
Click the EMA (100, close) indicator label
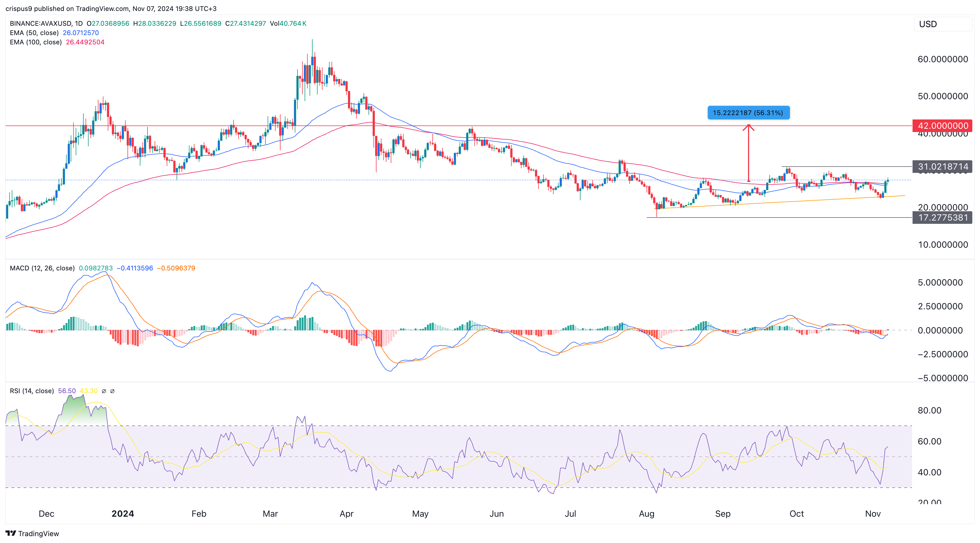36,42
